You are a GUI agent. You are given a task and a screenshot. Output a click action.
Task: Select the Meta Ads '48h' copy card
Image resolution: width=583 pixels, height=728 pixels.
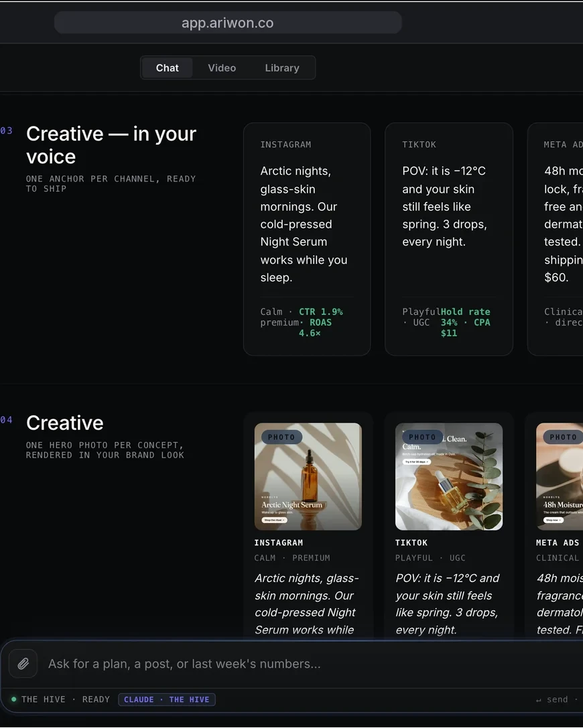(x=556, y=239)
